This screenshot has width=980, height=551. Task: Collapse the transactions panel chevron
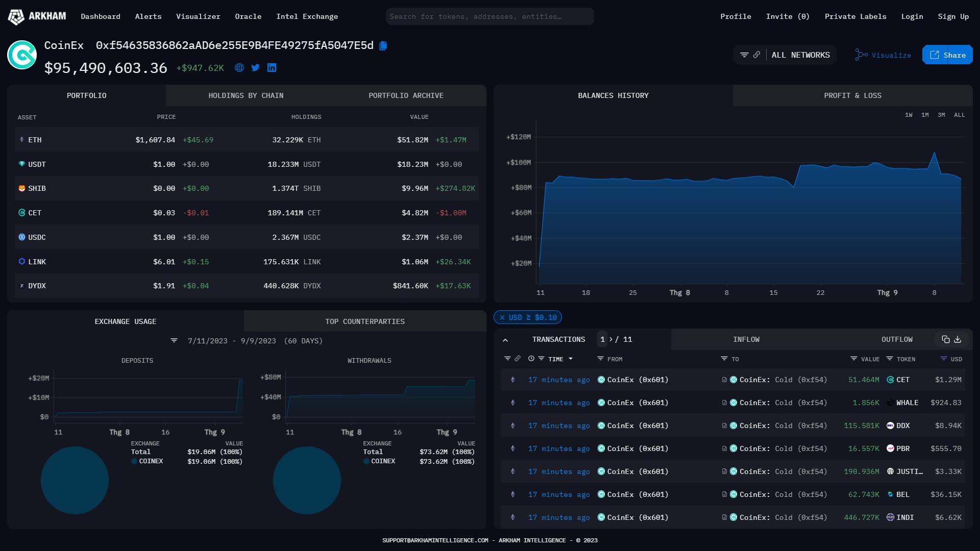(505, 340)
